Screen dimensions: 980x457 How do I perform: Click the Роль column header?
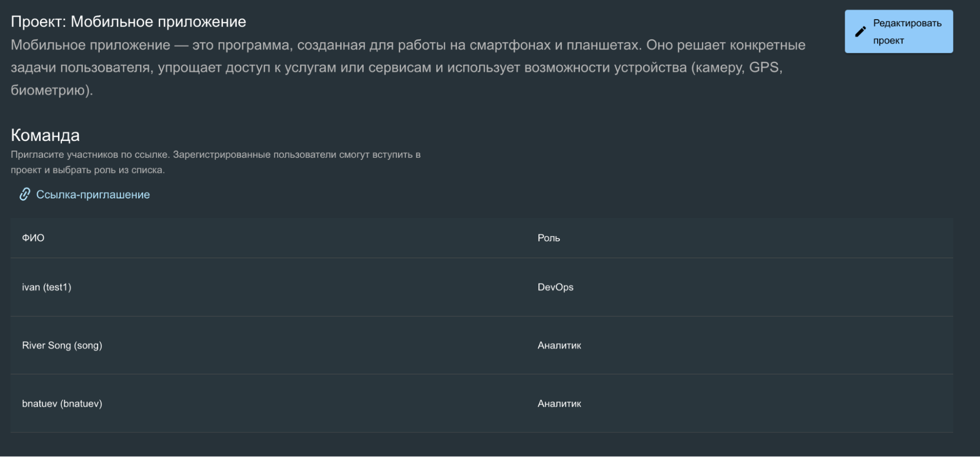coord(549,238)
